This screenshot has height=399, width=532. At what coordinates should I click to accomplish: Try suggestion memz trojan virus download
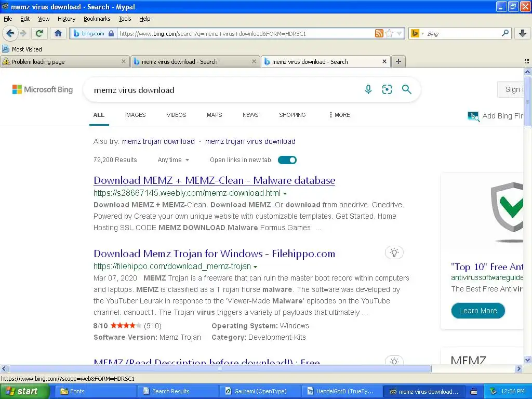[x=250, y=141]
